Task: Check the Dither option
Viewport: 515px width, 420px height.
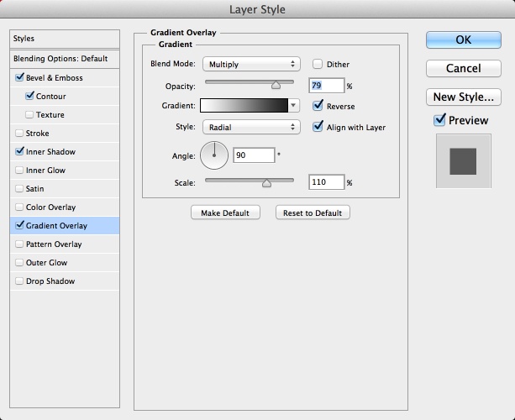Action: pyautogui.click(x=318, y=64)
